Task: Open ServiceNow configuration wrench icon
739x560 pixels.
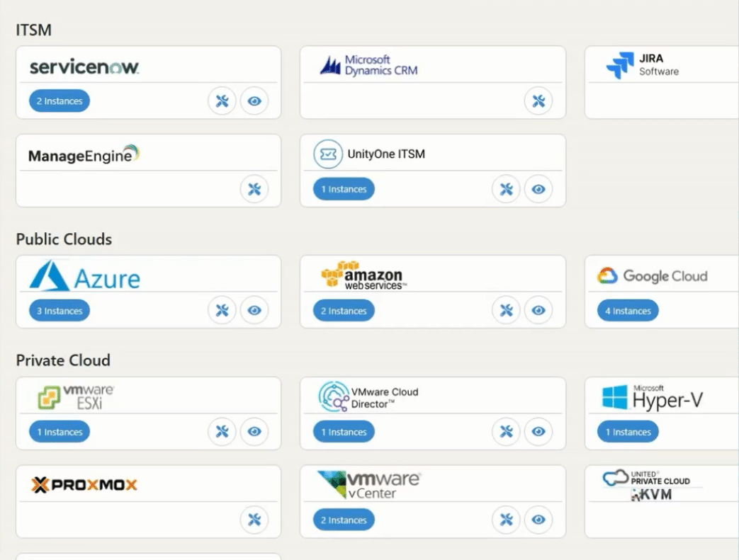Action: [222, 101]
